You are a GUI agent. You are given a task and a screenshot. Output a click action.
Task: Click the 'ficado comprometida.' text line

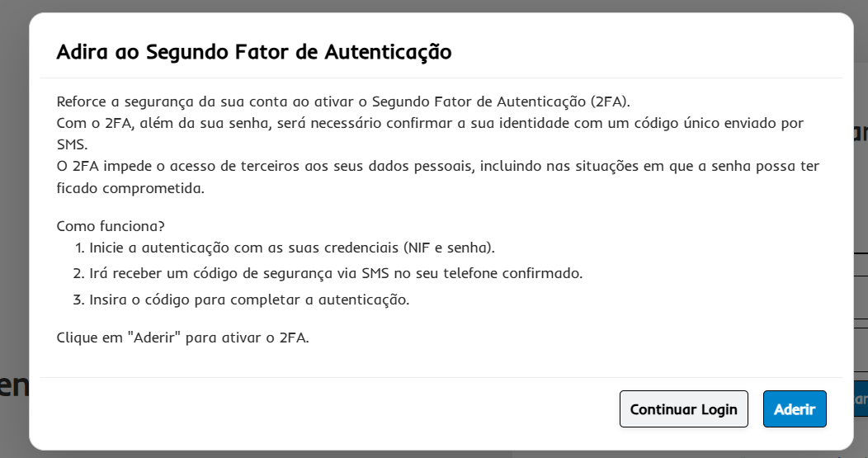[x=130, y=187]
